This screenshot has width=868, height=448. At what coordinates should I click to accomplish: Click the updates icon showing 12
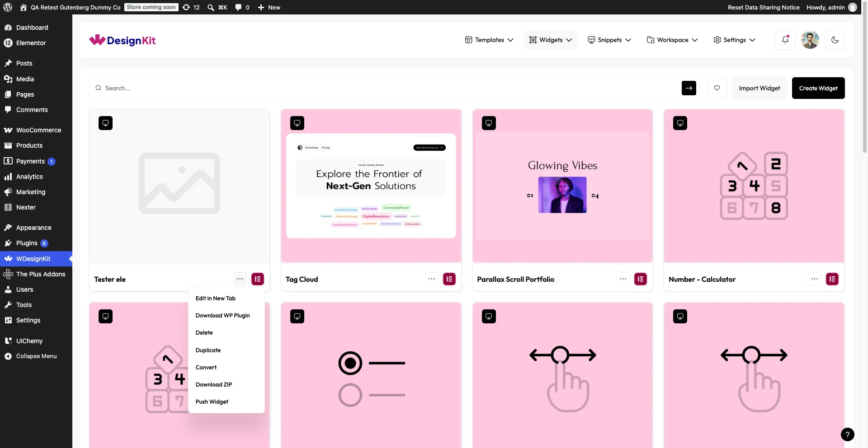(x=191, y=7)
